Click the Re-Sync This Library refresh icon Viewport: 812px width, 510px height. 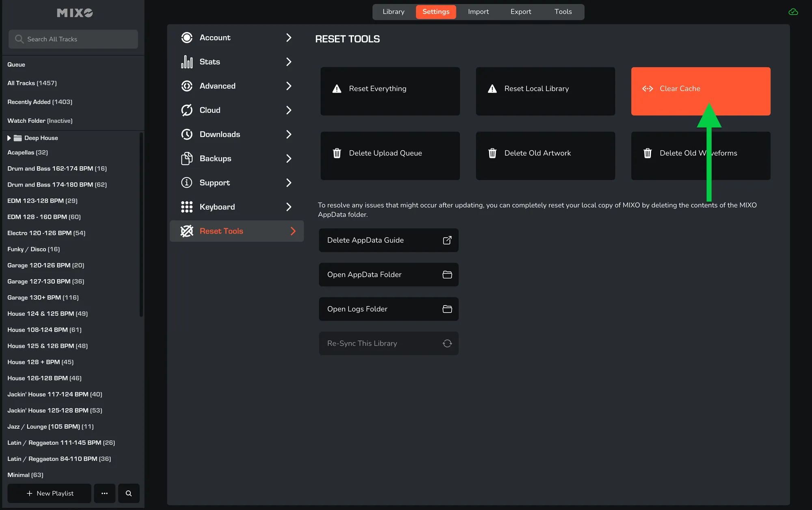click(447, 343)
